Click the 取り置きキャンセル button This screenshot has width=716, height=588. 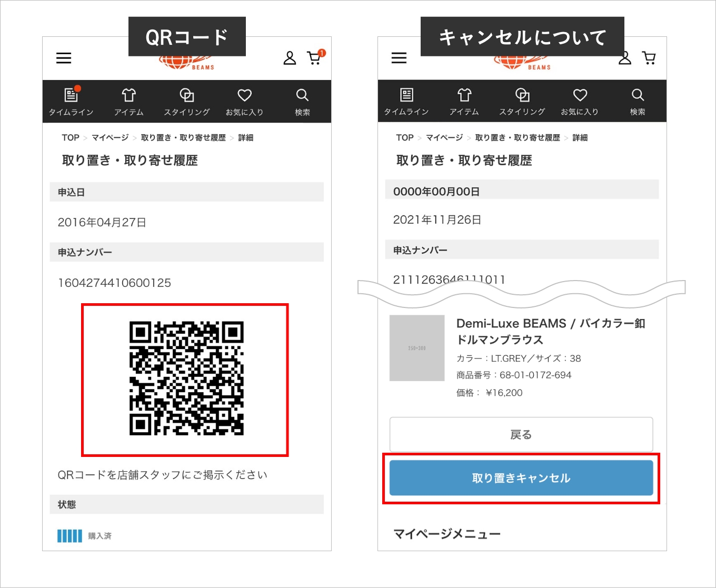tap(521, 478)
